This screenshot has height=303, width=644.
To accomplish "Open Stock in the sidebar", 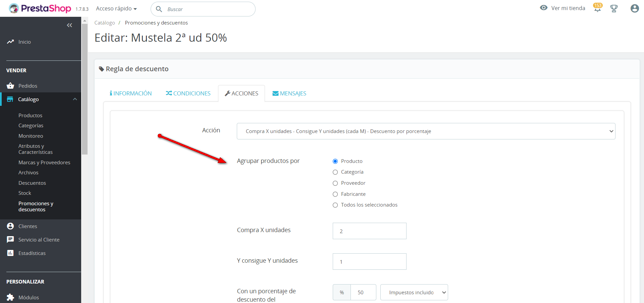I will click(25, 193).
